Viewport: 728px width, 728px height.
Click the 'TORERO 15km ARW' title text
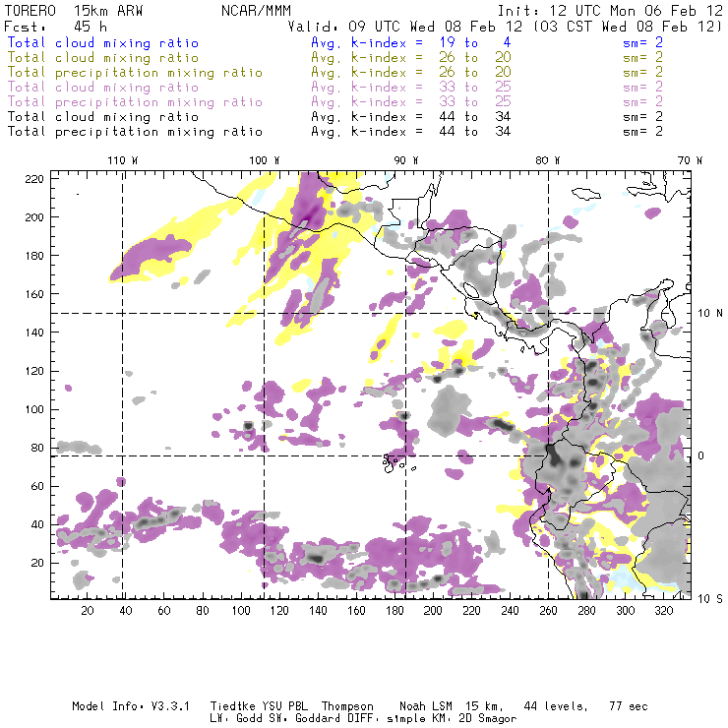pyautogui.click(x=74, y=11)
